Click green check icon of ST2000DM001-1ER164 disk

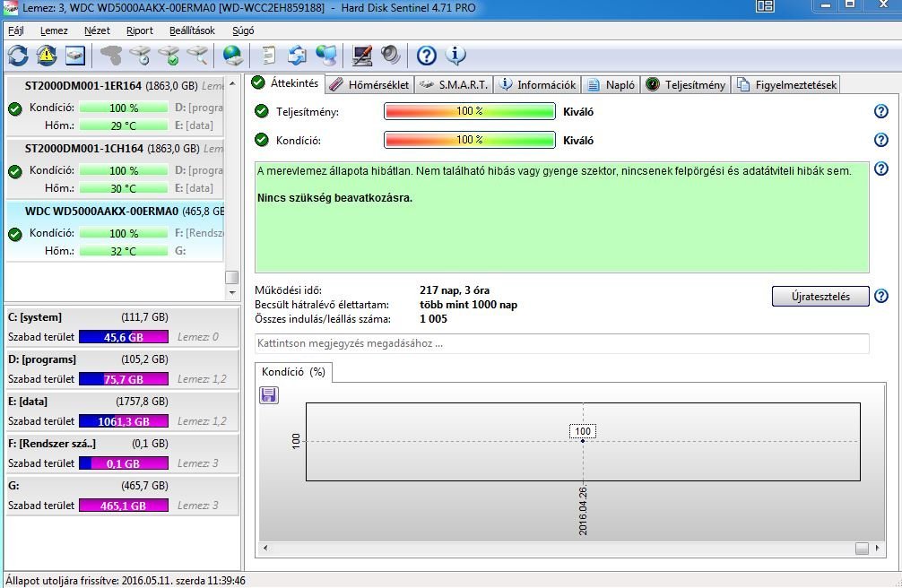15,108
